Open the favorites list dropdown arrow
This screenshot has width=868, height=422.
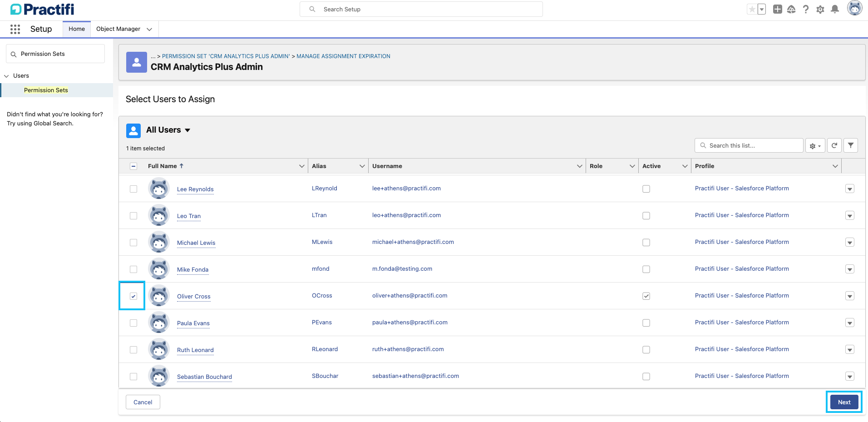[762, 9]
